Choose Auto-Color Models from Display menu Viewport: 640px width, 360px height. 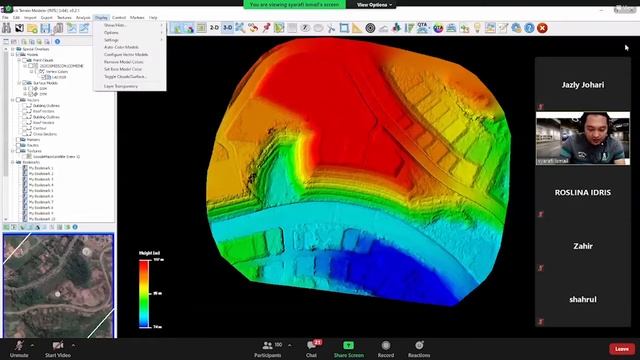[121, 47]
